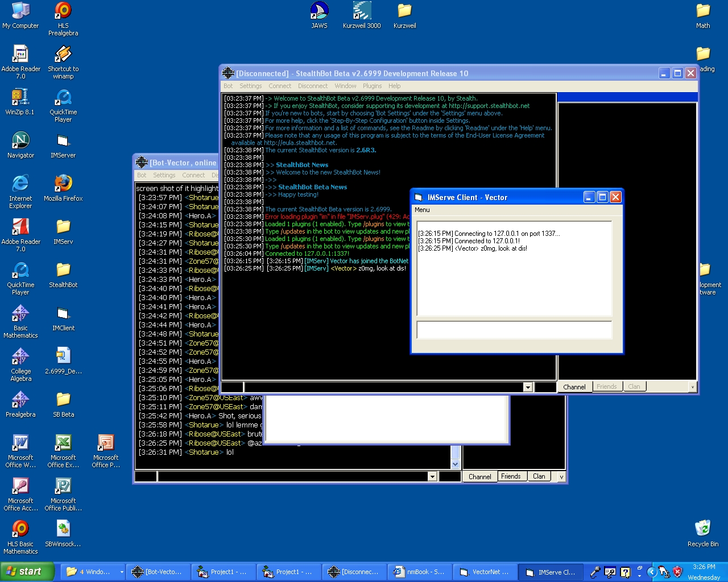Launch Microsoft Office Word icon
Viewport: 728px width, 582px height.
point(20,451)
